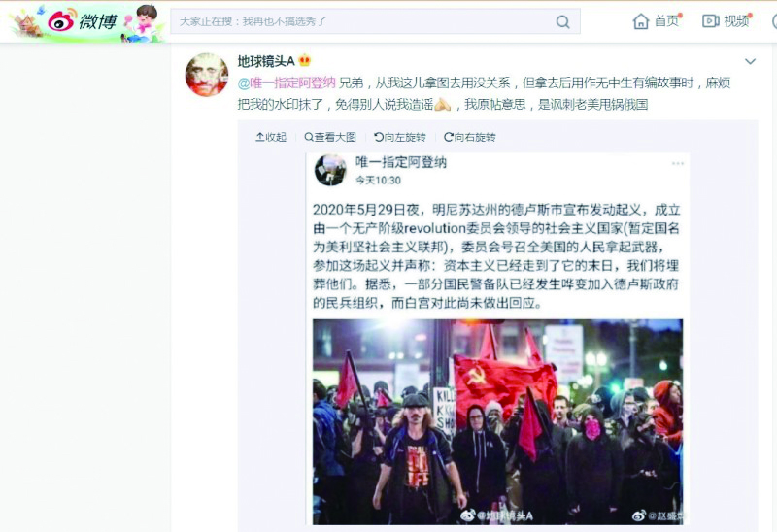Open the @唯一指定阿登纳 mention link
Viewport: 777px width, 532px height.
click(x=287, y=83)
